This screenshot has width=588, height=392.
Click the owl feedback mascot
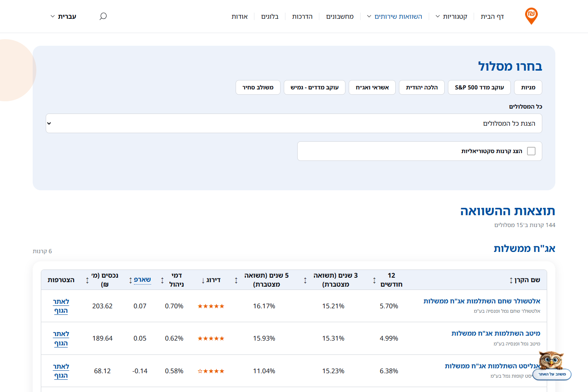[551, 360]
